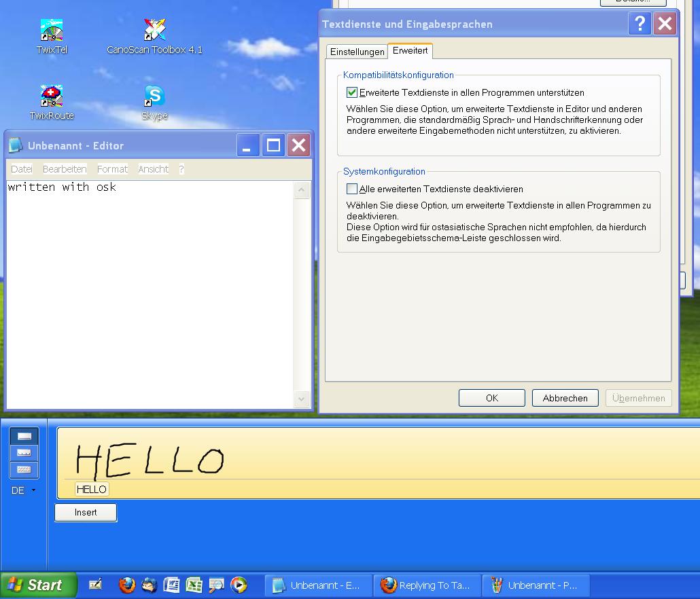Open the Datei menu in Editor
This screenshot has height=599, width=700.
pos(22,169)
